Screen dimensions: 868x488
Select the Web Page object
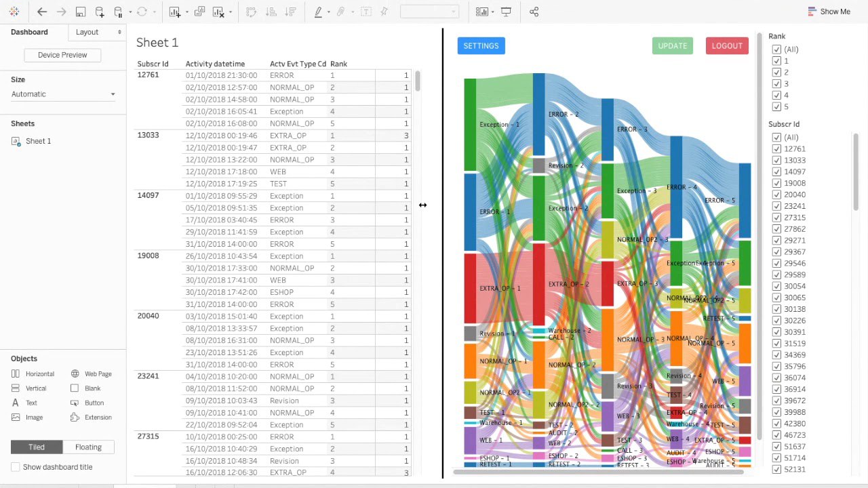[91, 374]
